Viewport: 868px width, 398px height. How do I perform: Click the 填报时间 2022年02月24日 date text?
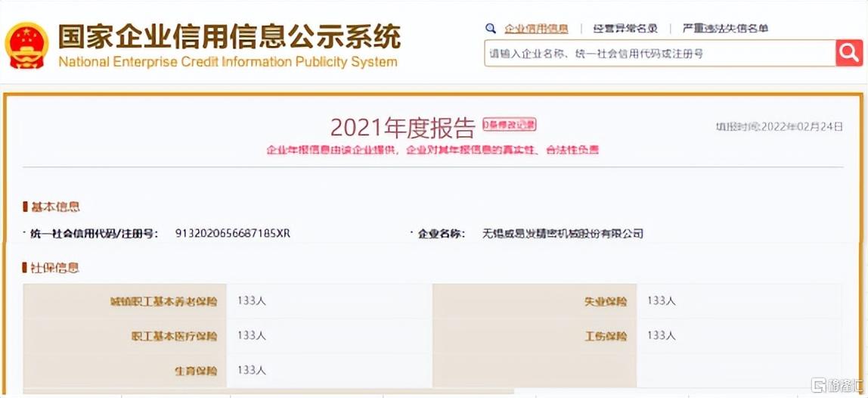779,126
